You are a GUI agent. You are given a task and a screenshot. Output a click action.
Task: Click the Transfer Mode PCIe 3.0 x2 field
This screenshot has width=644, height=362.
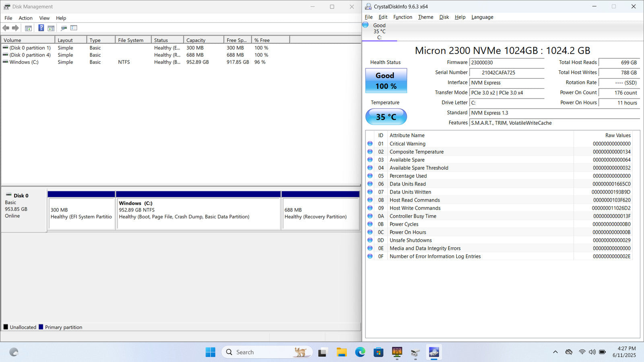tap(507, 93)
